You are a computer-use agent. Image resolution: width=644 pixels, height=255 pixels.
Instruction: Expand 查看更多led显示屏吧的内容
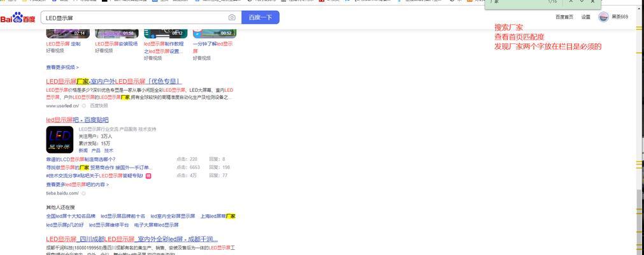coord(77,185)
